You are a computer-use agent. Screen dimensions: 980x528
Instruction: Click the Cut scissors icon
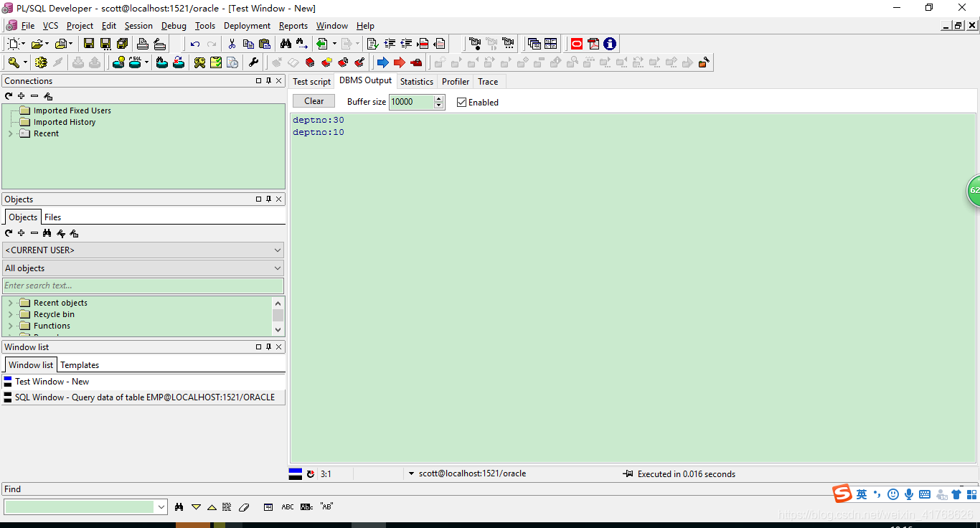[232, 44]
